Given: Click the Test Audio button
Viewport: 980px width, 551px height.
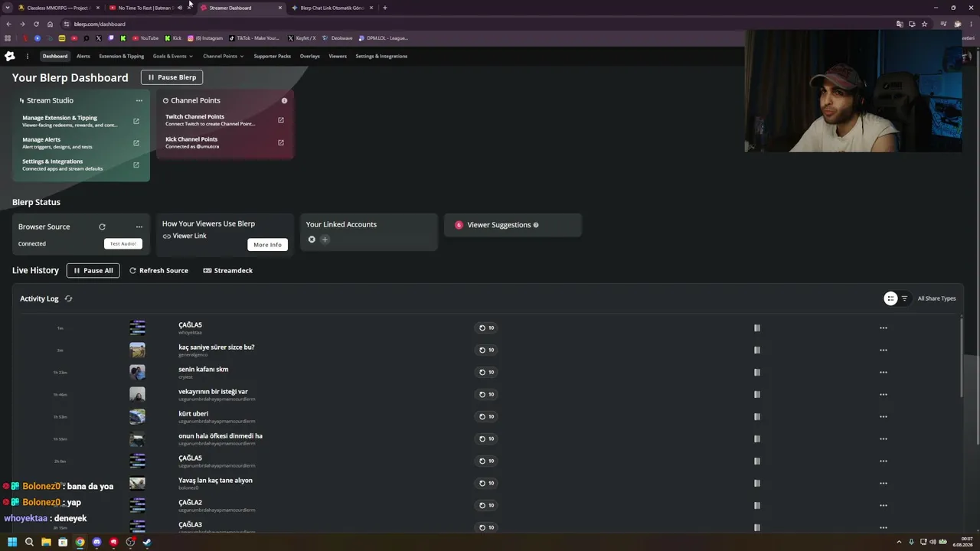Looking at the screenshot, I should [123, 243].
